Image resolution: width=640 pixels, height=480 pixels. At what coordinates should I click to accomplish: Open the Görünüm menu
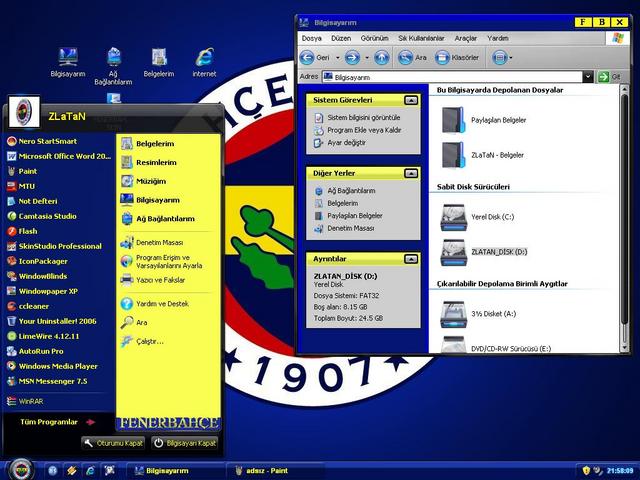pos(374,38)
